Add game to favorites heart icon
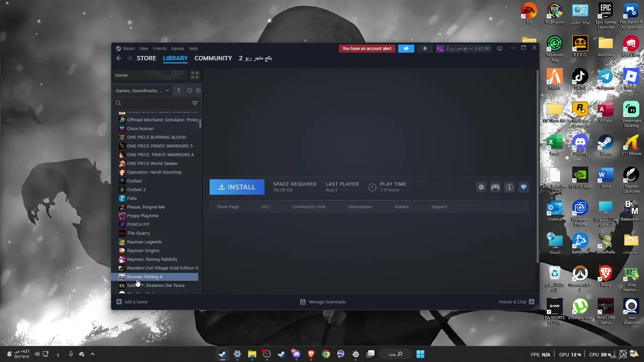The height and width of the screenshot is (362, 644). click(x=524, y=187)
